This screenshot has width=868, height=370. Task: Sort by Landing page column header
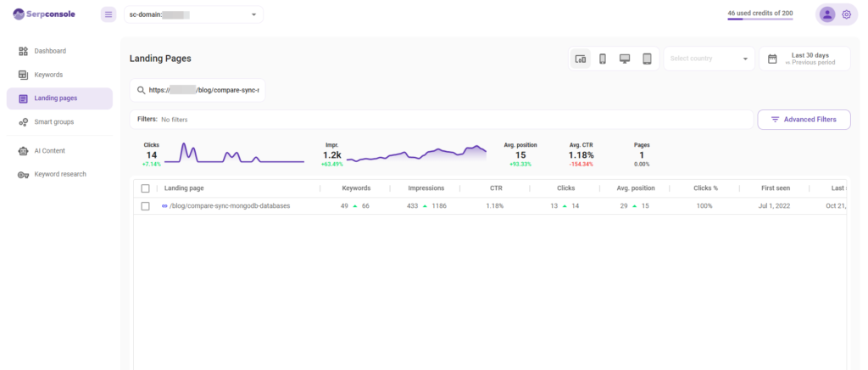point(184,188)
